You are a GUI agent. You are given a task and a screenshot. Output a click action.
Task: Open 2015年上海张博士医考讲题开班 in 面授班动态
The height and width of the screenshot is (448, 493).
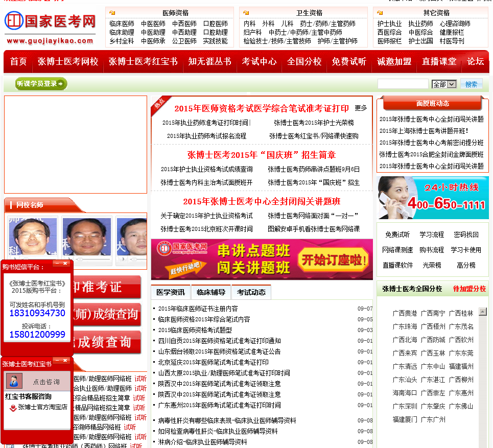point(424,131)
